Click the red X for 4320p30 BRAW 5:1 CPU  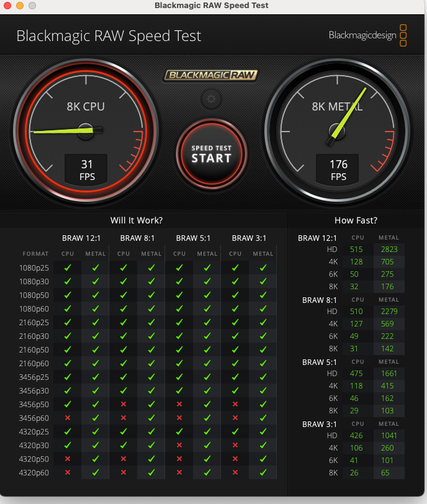tap(179, 445)
